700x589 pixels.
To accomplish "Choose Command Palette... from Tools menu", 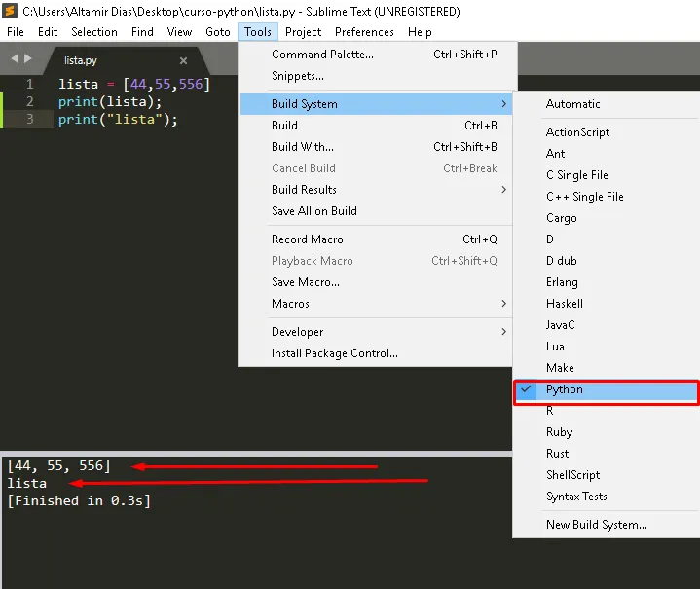I will click(x=378, y=55).
